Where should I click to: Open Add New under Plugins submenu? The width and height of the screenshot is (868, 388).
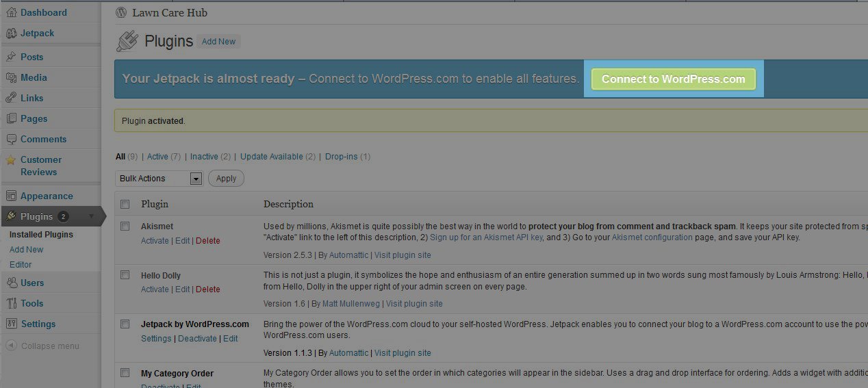(x=26, y=250)
